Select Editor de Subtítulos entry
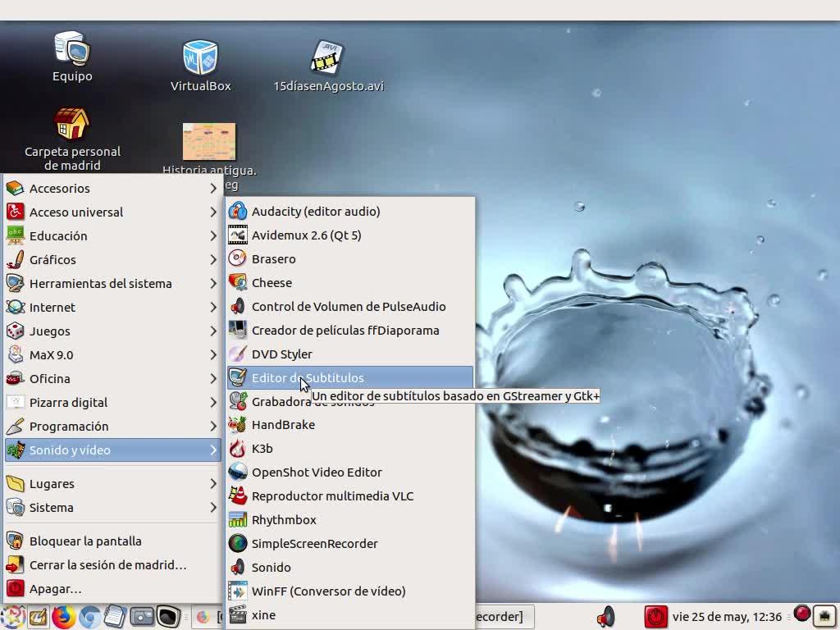The image size is (840, 630). [308, 378]
